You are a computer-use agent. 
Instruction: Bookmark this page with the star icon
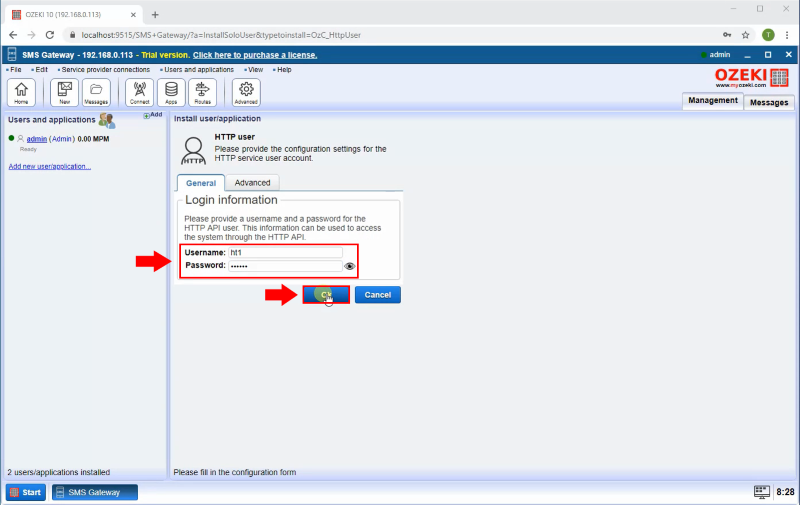[x=745, y=35]
